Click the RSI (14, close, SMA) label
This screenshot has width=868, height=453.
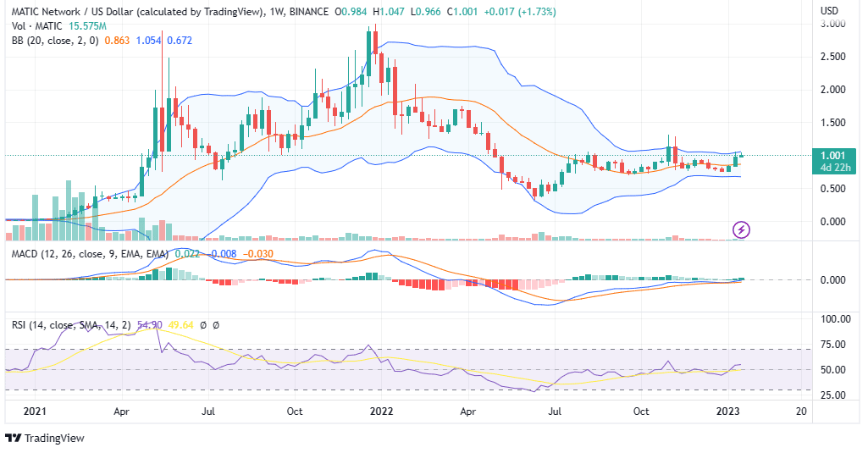coord(71,325)
